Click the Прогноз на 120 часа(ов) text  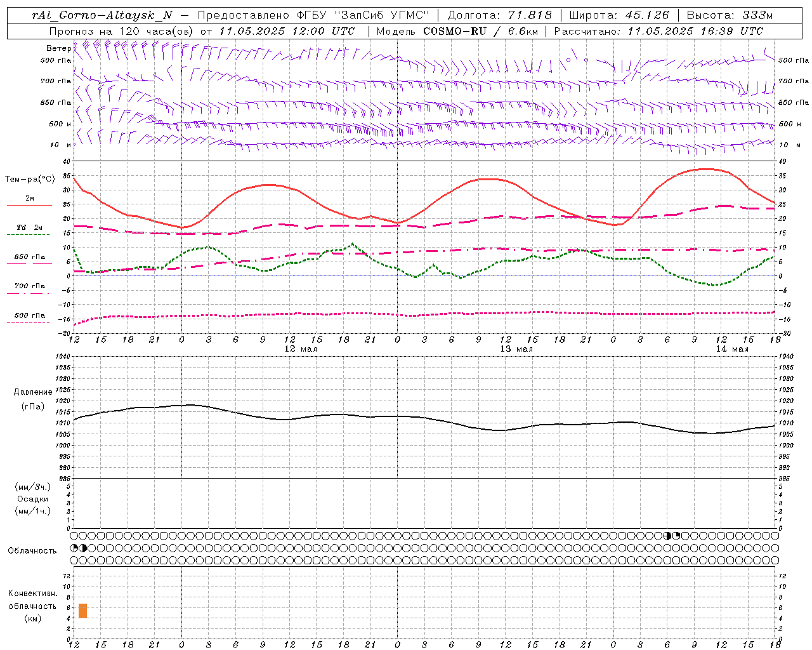tap(122, 30)
